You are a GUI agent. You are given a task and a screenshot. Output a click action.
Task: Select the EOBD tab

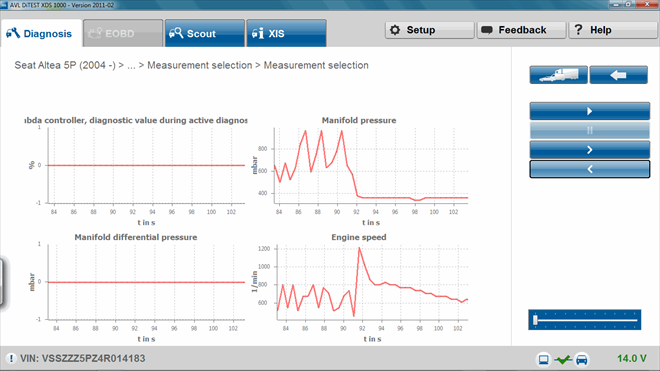(123, 33)
